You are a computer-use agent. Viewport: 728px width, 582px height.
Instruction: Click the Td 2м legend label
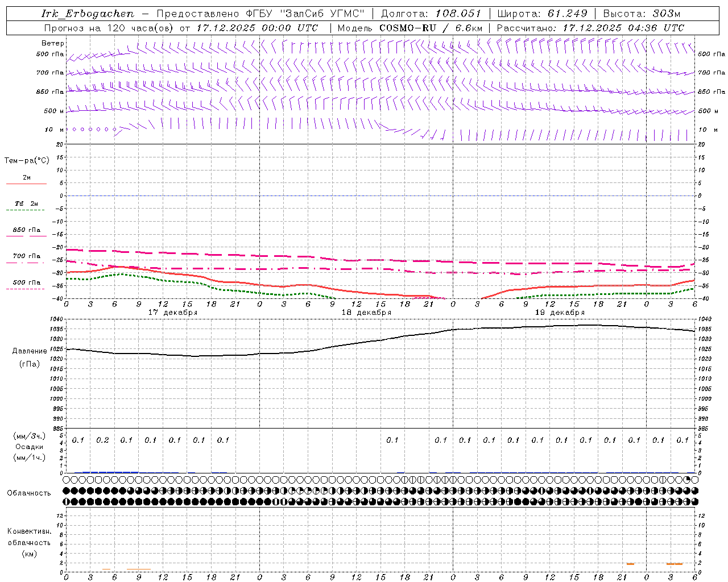tap(27, 203)
